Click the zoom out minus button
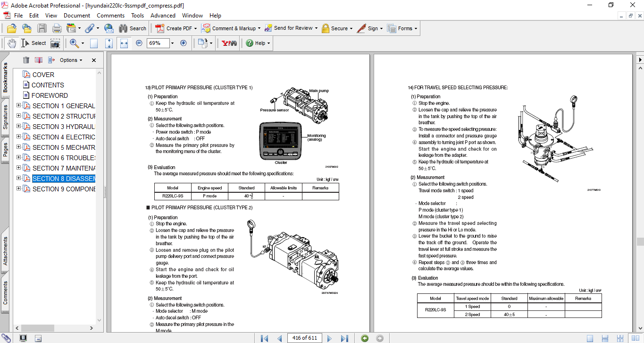Viewport: 644px width, 343px height. [x=139, y=43]
